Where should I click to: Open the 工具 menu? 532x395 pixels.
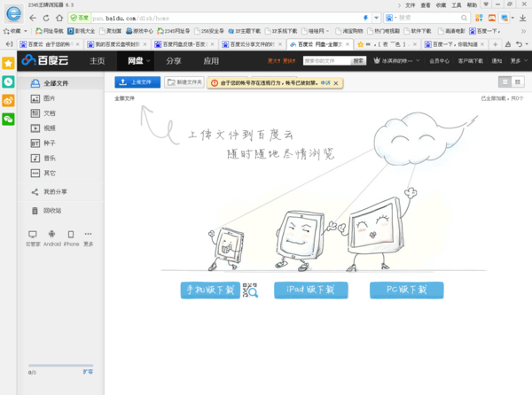pyautogui.click(x=457, y=5)
